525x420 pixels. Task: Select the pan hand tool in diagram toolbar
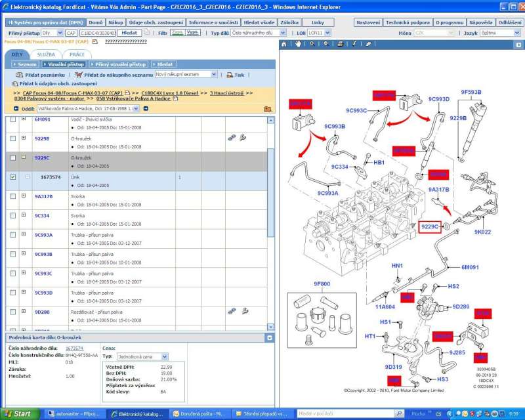click(298, 44)
